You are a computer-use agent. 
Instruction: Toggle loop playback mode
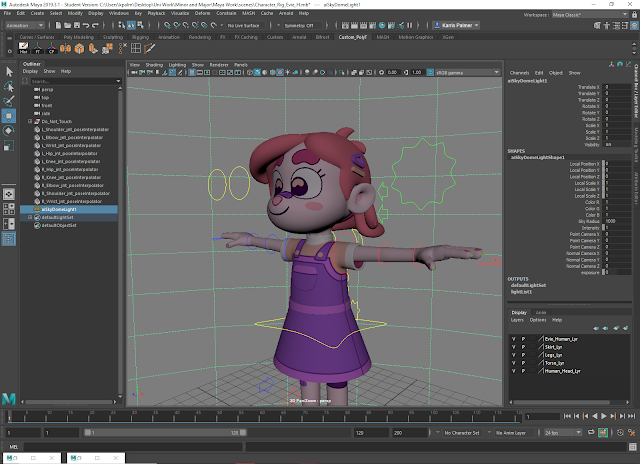pyautogui.click(x=591, y=433)
